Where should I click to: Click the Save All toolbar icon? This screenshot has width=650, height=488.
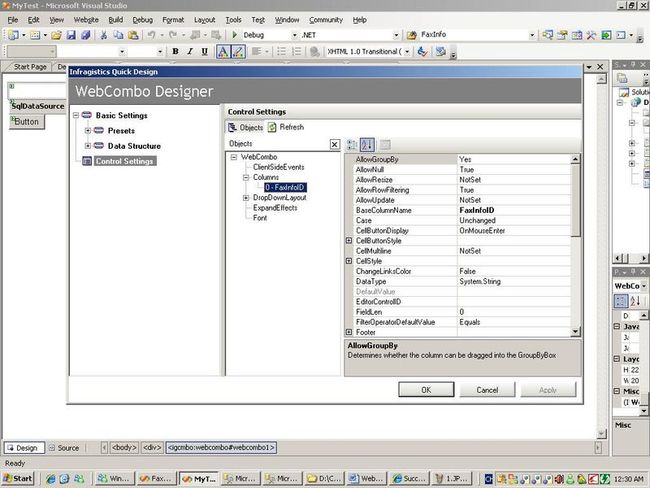click(85, 35)
